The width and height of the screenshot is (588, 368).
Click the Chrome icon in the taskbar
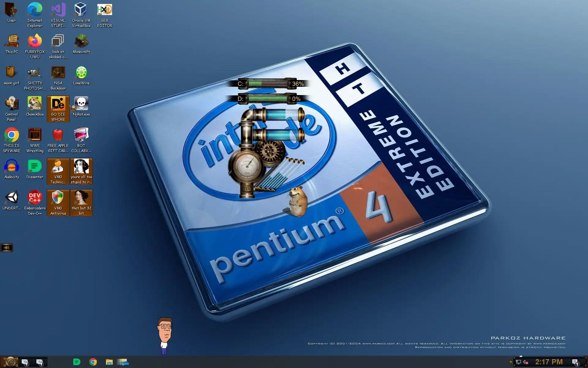tap(93, 362)
